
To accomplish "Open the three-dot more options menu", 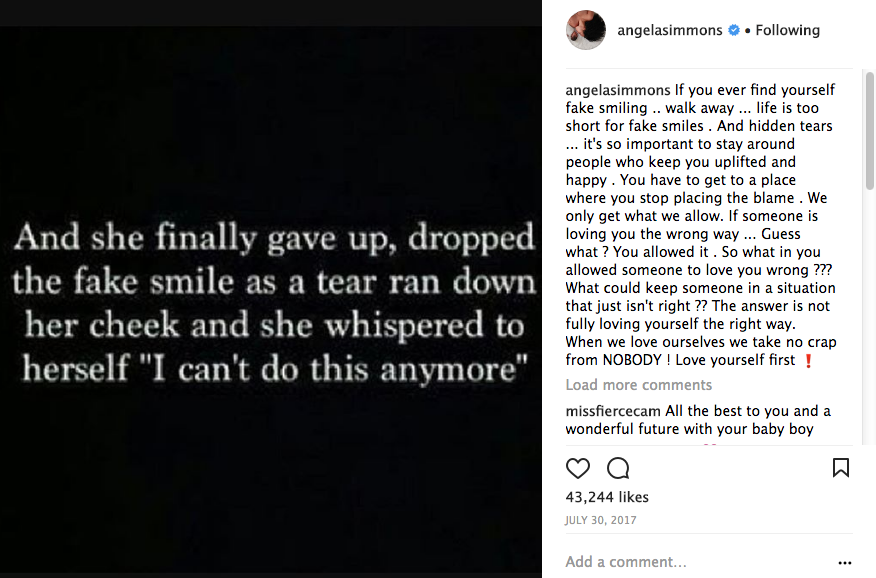I will (x=845, y=562).
